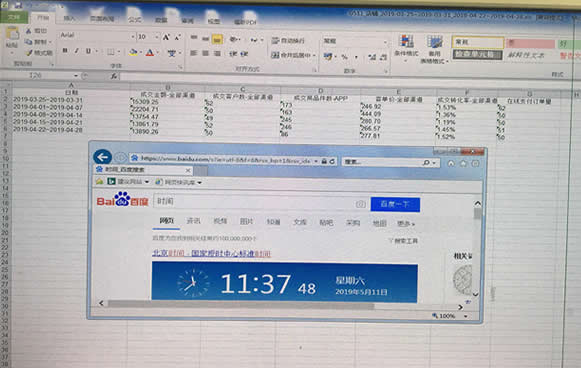Click the fill color bucket icon
Screen dimensions: 581x368
click(x=133, y=53)
